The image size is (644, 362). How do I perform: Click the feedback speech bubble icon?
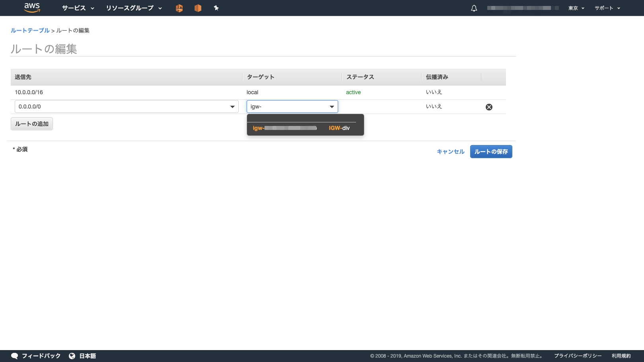15,356
